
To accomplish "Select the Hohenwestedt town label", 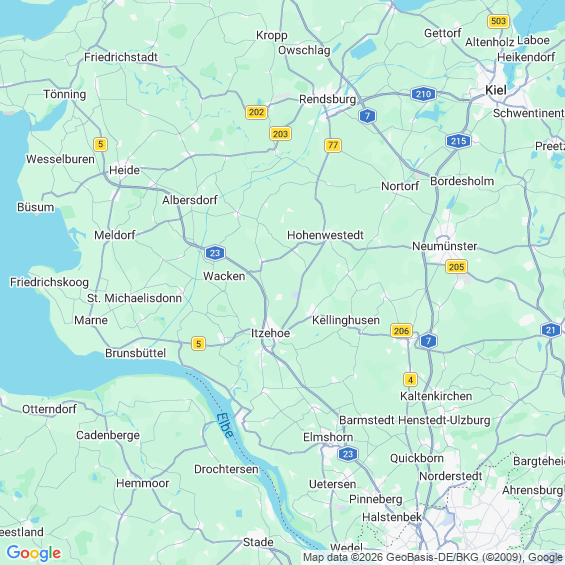I will tap(325, 235).
